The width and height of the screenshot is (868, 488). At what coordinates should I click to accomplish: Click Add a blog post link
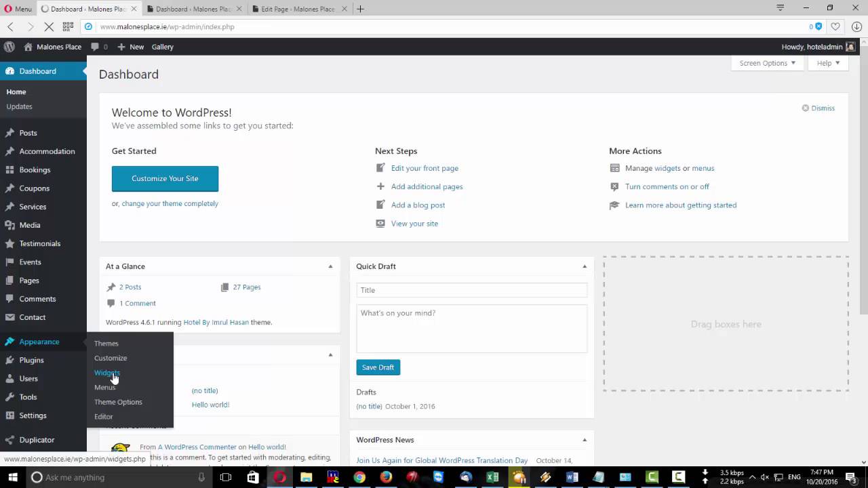pyautogui.click(x=418, y=205)
